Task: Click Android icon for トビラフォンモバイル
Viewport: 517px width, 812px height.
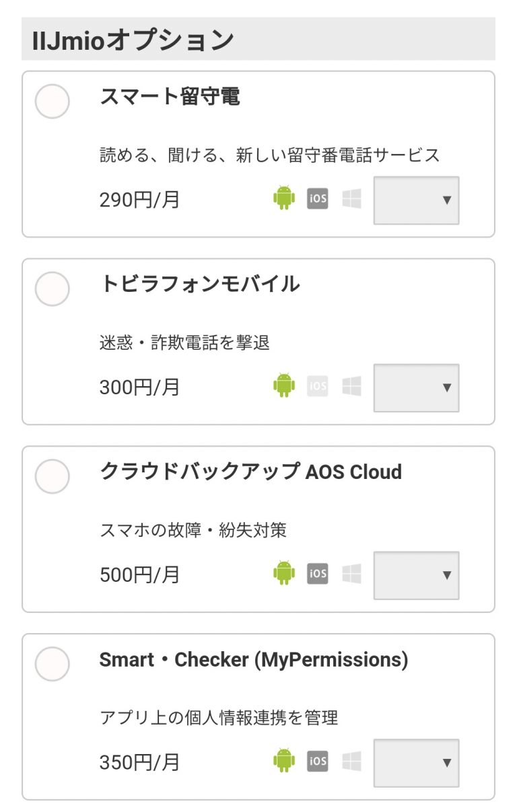Action: 284,386
